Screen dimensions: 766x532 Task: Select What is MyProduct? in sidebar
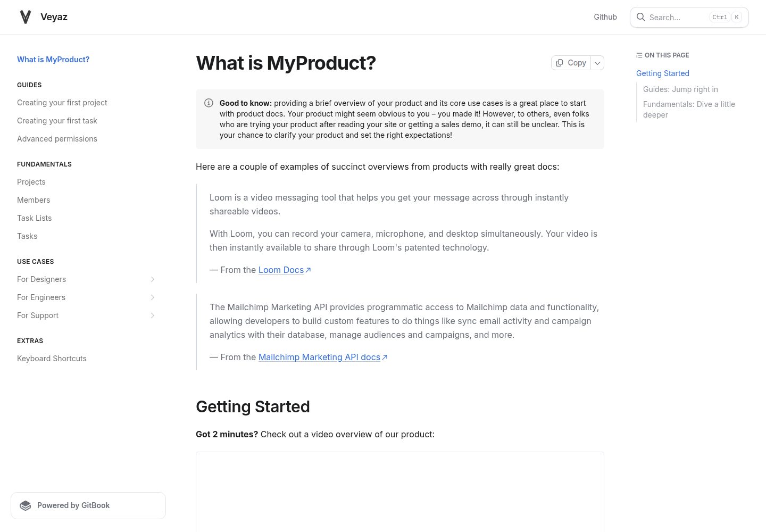tap(53, 60)
